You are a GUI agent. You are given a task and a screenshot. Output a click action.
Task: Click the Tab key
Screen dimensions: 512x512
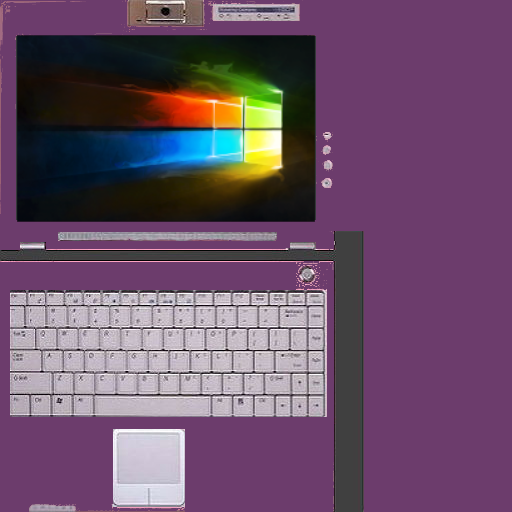[22, 339]
